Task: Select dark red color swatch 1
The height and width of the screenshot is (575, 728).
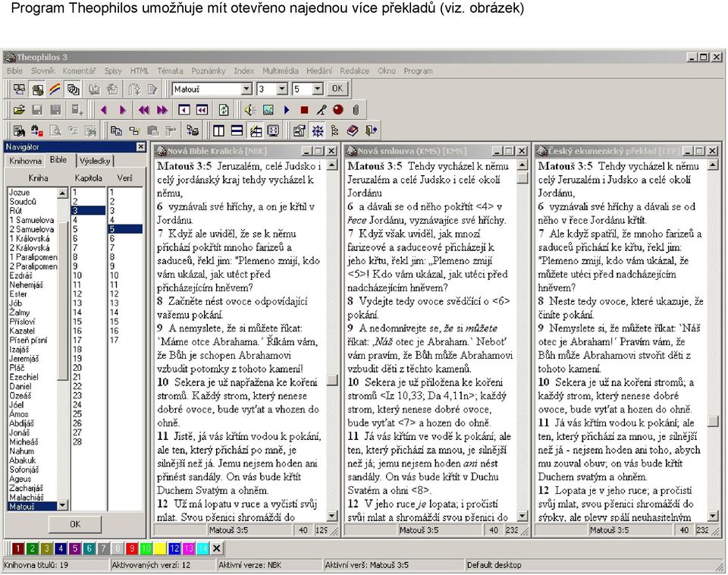Action: (17, 548)
